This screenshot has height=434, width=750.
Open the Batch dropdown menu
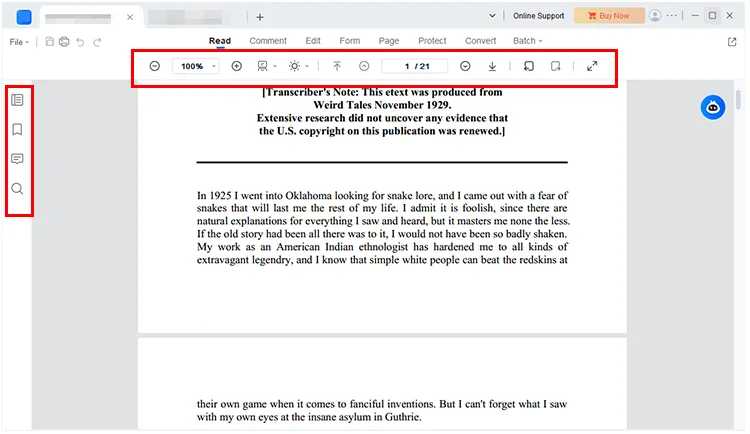[x=528, y=41]
